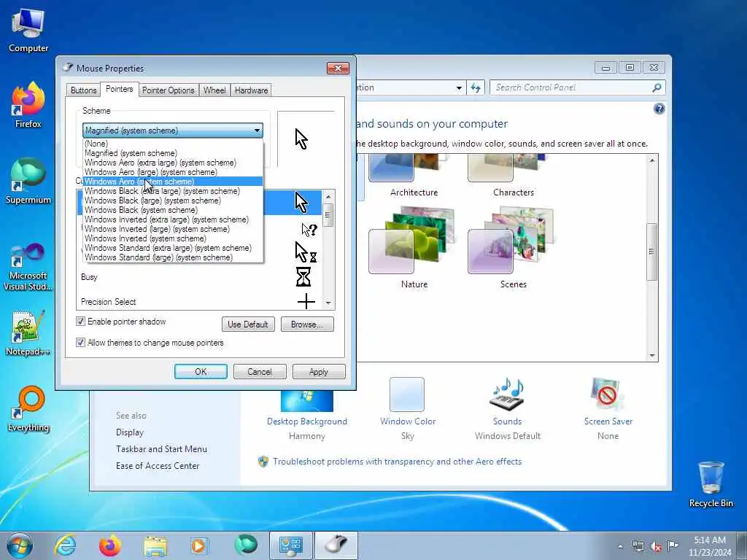Click the themes list scrollbar thumb
The image size is (747, 560).
pyautogui.click(x=651, y=252)
